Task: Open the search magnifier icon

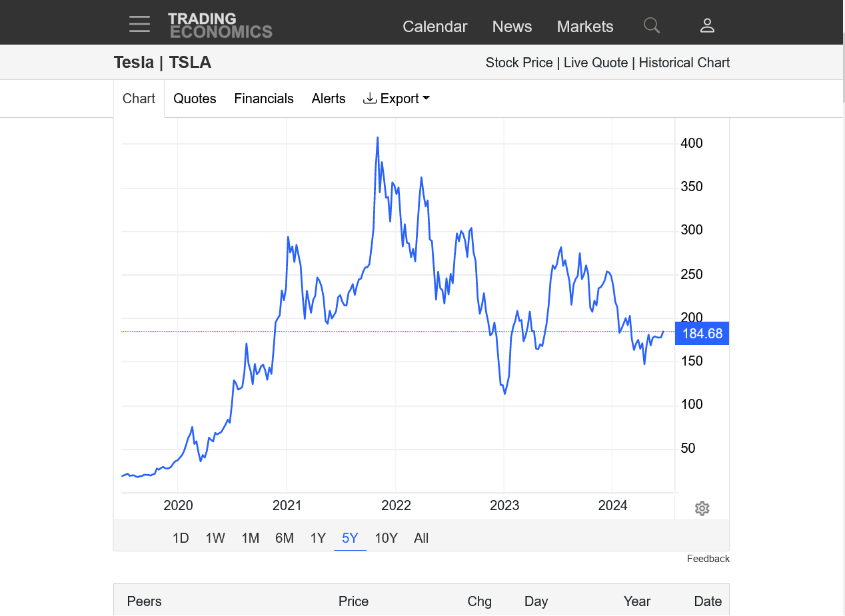Action: pyautogui.click(x=651, y=26)
